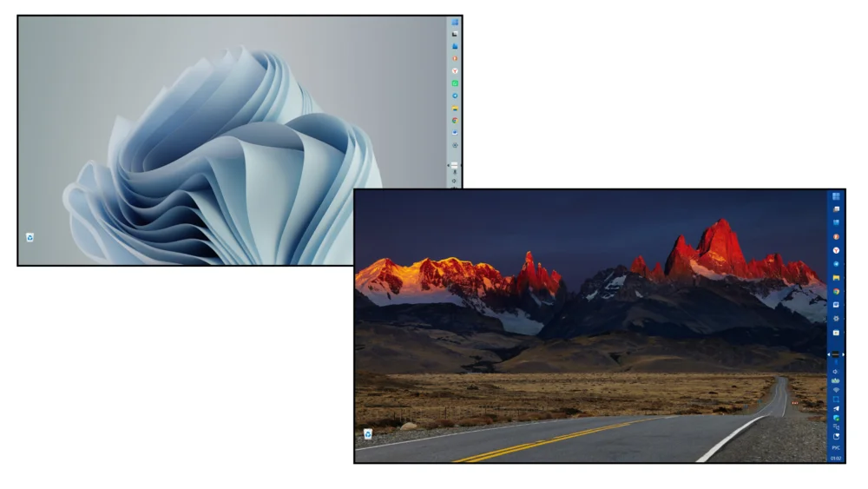Open Recycle Bin on the mountain desktop
This screenshot has height=489, width=868.
tap(367, 434)
